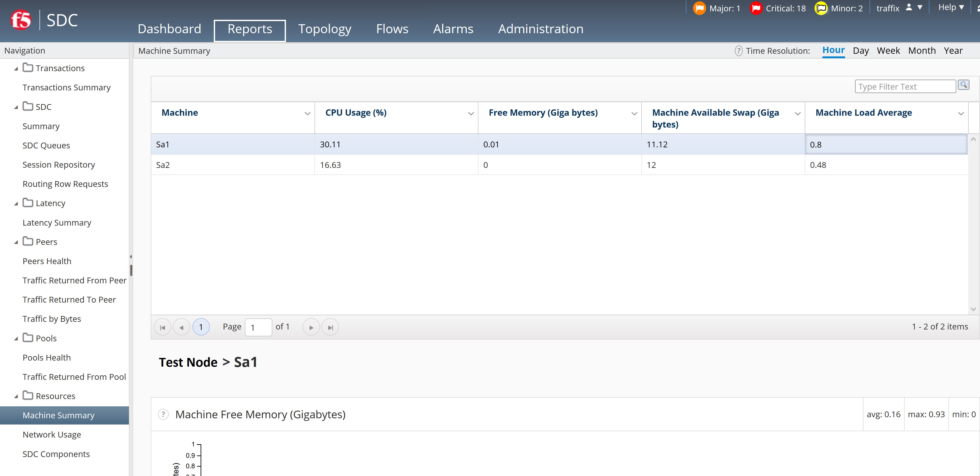The height and width of the screenshot is (476, 980).
Task: Collapse the Transactions folder in navigation
Action: coord(16,69)
